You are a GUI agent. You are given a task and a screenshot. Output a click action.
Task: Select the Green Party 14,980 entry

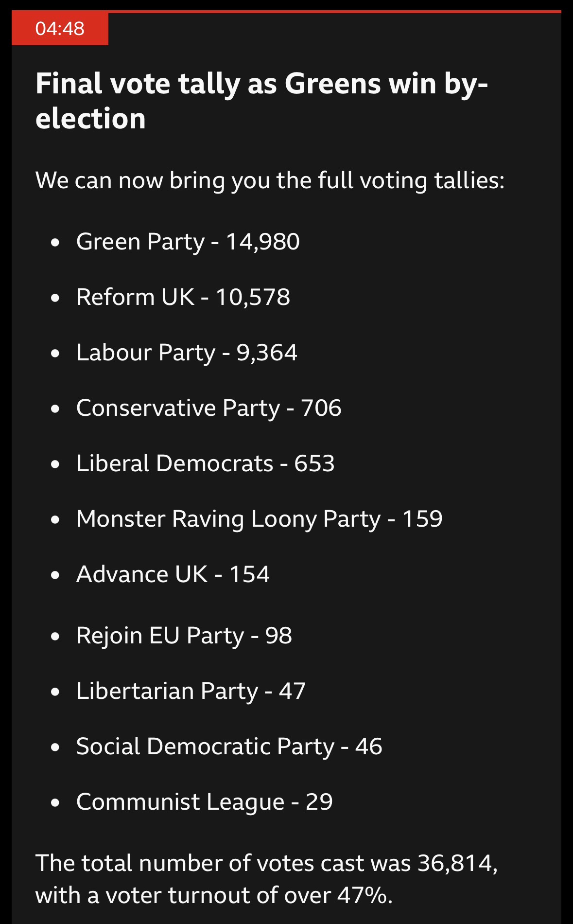tap(188, 242)
